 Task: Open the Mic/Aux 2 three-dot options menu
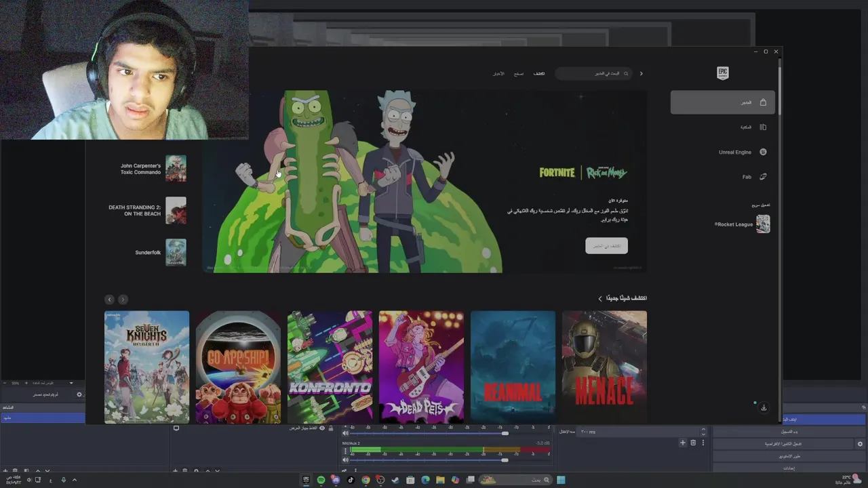[345, 451]
